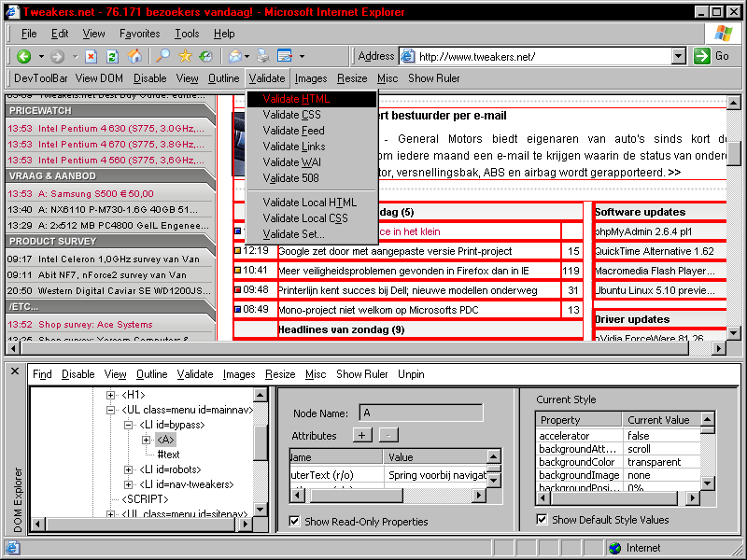Open Printerlijn Dell headline link
Image resolution: width=747 pixels, height=560 pixels.
click(408, 290)
